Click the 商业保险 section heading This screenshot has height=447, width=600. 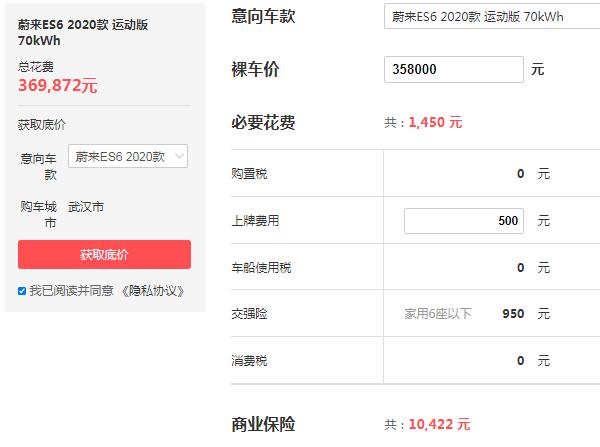click(x=262, y=425)
